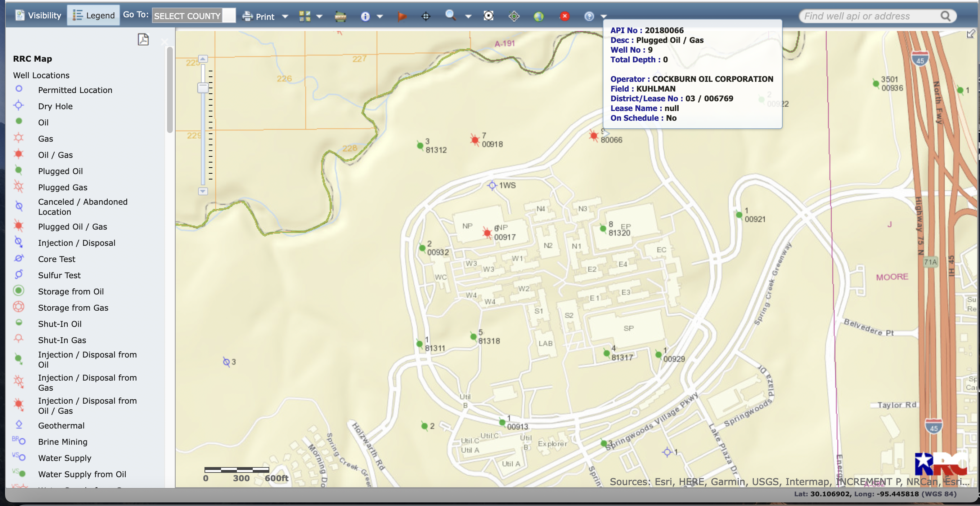Screen dimensions: 980x506
Task: Open the basemap gallery icon
Action: (304, 16)
